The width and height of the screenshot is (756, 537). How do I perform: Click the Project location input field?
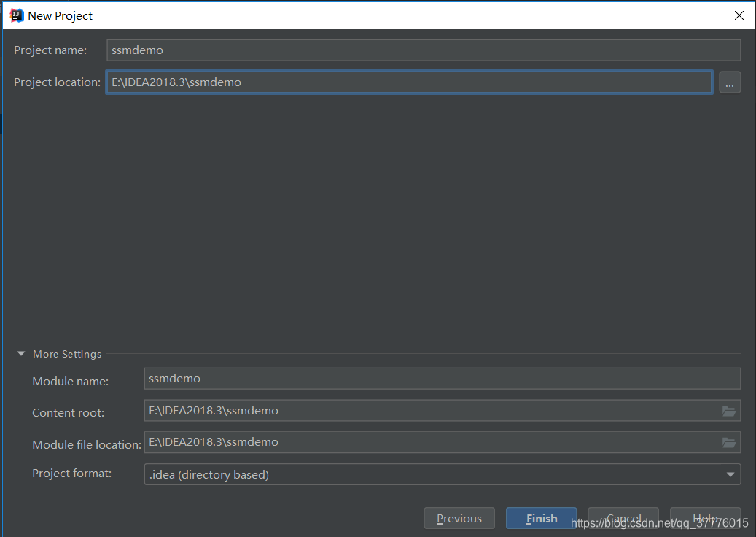pyautogui.click(x=409, y=82)
